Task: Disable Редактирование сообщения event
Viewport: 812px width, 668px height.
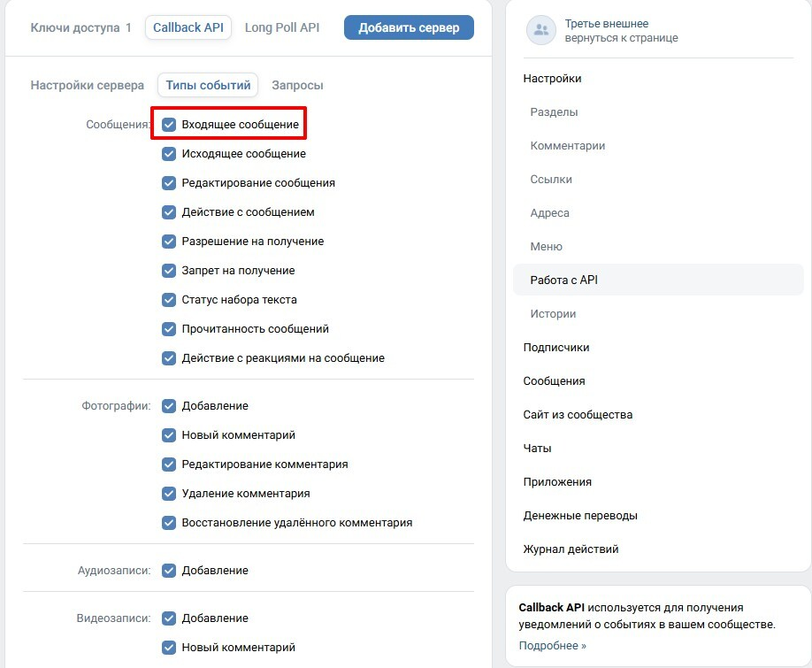Action: pyautogui.click(x=169, y=183)
